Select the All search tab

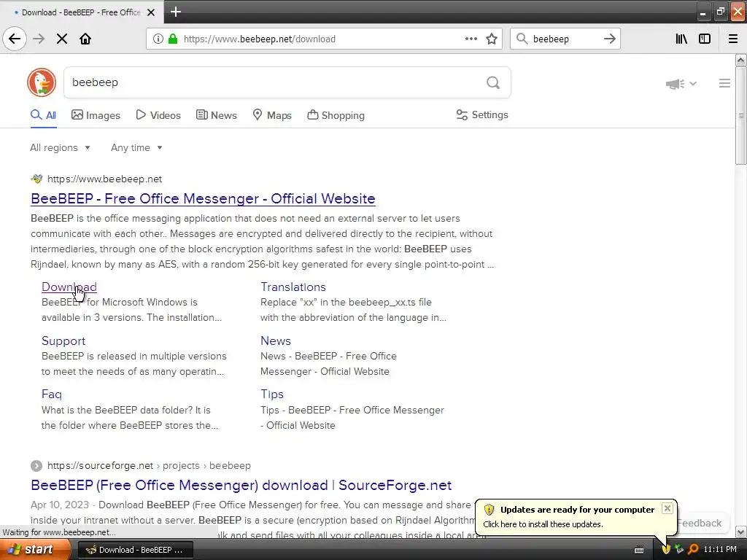pyautogui.click(x=43, y=115)
